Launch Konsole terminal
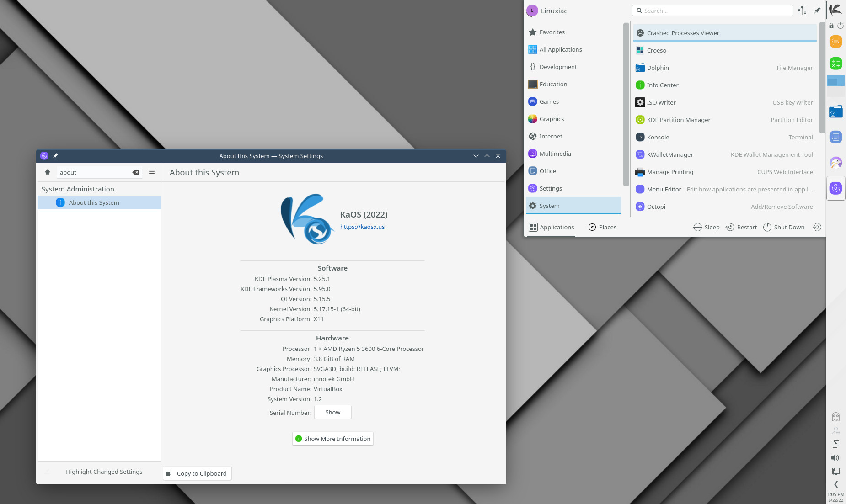This screenshot has height=504, width=846. pos(725,137)
